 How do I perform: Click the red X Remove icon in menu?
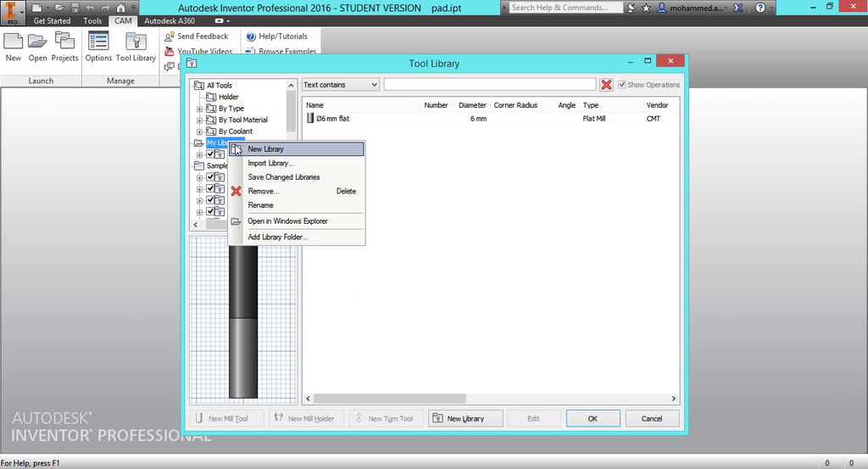click(x=236, y=191)
